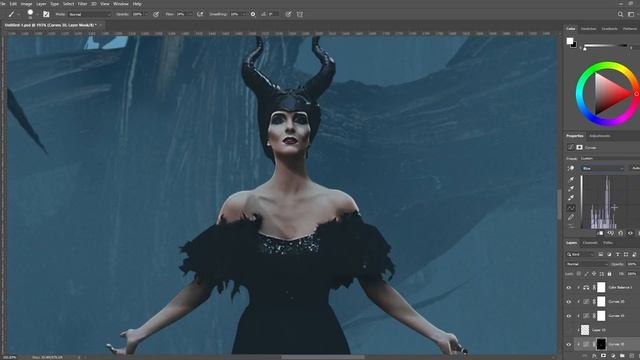Click the foreground color swatch in Color panel

pos(570,41)
